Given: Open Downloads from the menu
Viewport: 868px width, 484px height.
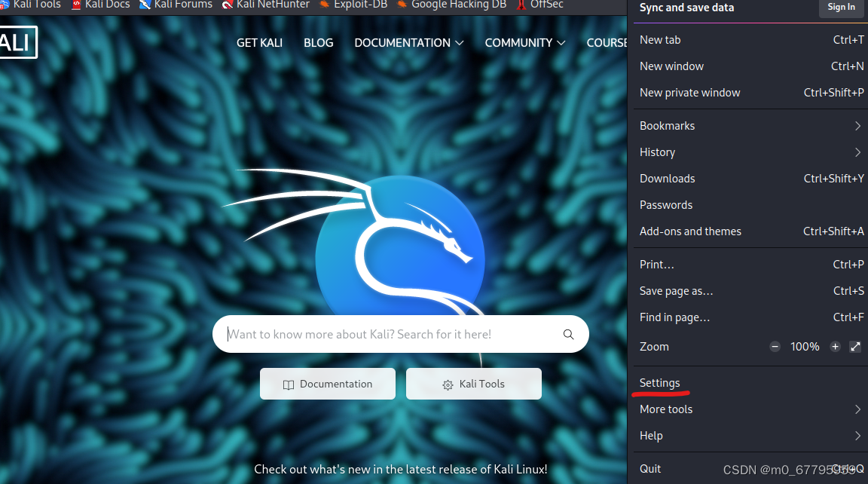Looking at the screenshot, I should click(x=750, y=179).
